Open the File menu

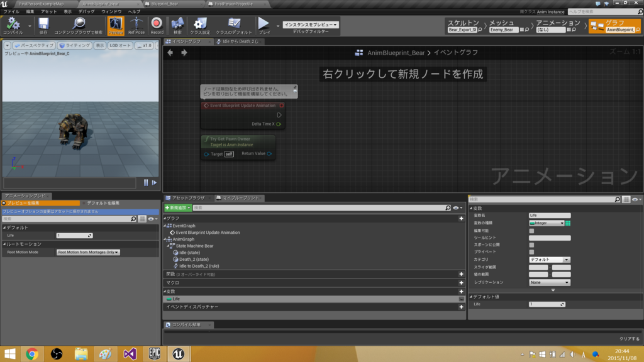(11, 12)
